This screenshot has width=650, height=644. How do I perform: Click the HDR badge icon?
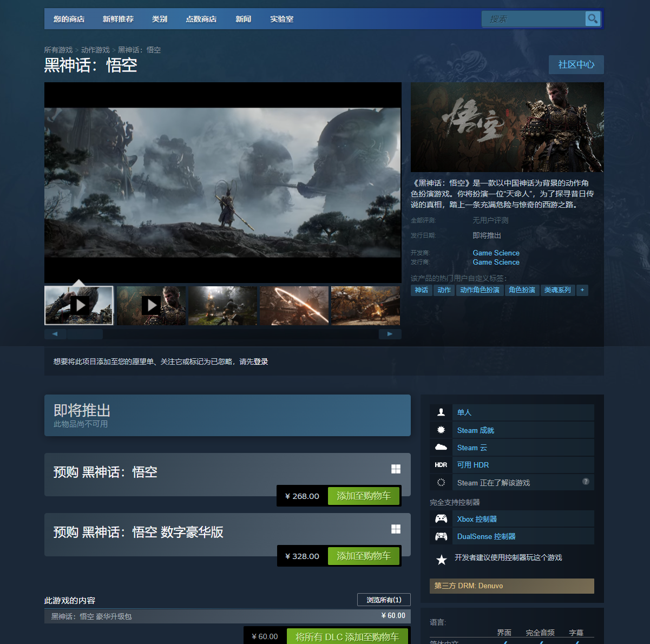(441, 465)
